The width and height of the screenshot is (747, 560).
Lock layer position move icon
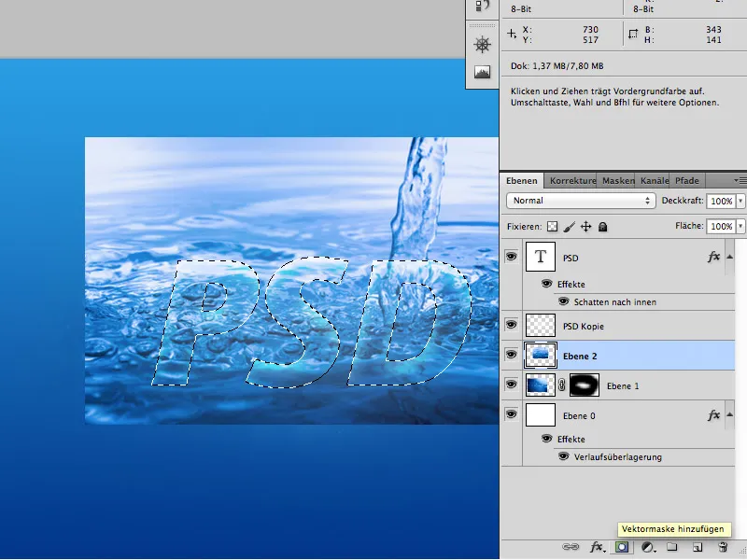click(x=586, y=227)
